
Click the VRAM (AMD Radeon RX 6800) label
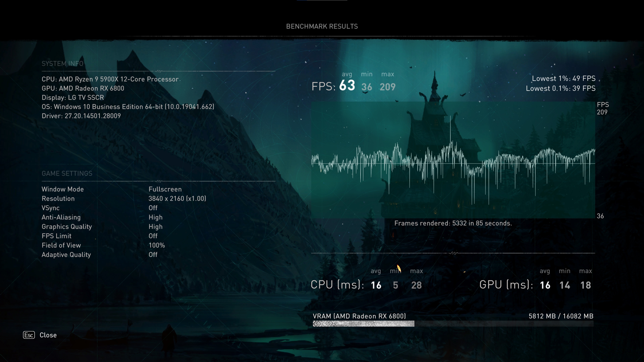click(359, 316)
